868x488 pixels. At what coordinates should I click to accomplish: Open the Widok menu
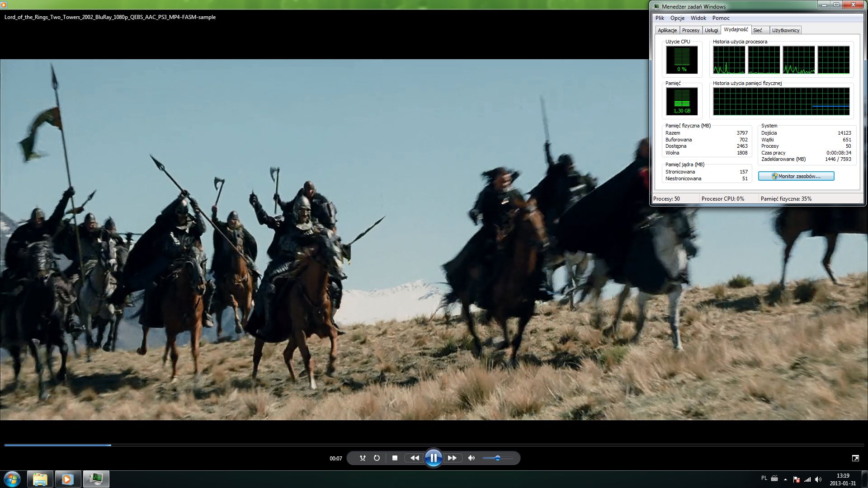pyautogui.click(x=698, y=18)
